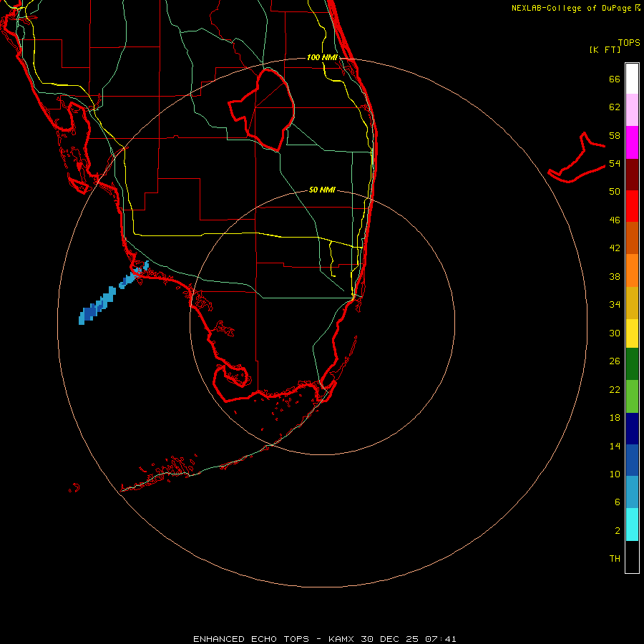The width and height of the screenshot is (644, 644).
Task: Click the legend value '54'
Action: click(615, 163)
